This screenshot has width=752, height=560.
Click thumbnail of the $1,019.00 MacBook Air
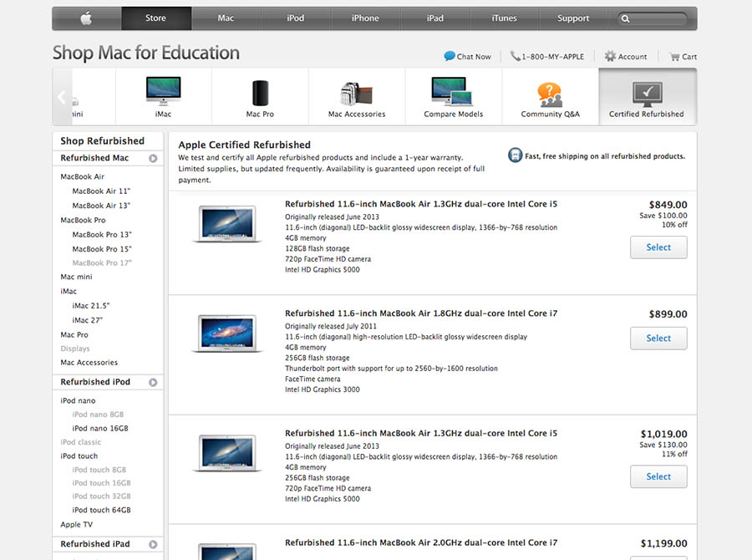point(227,453)
